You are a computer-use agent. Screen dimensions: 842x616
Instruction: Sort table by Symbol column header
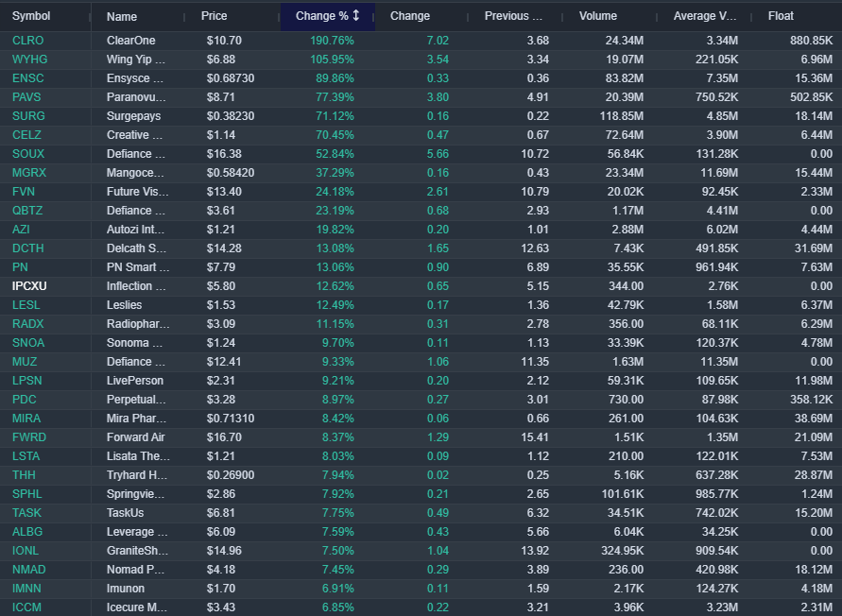coord(31,16)
